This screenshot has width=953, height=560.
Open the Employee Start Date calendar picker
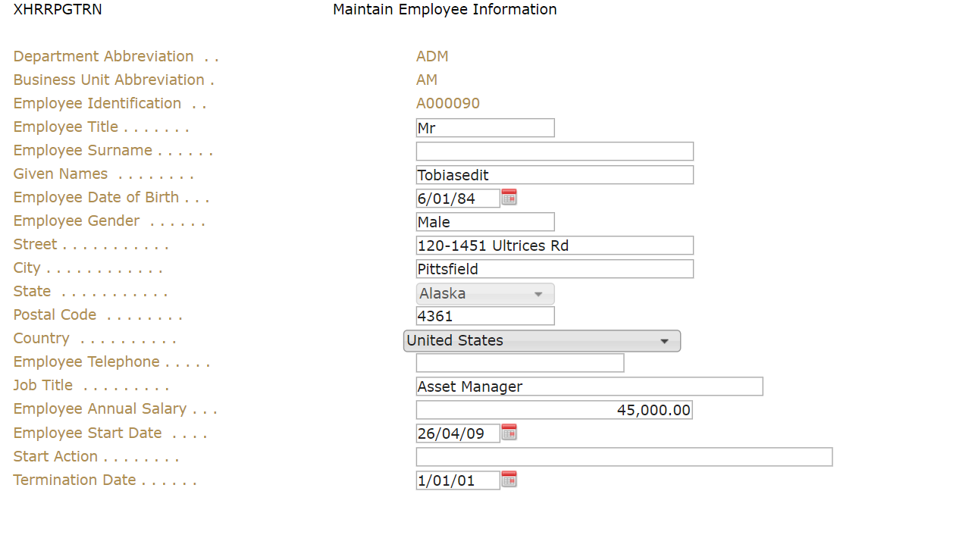(509, 433)
